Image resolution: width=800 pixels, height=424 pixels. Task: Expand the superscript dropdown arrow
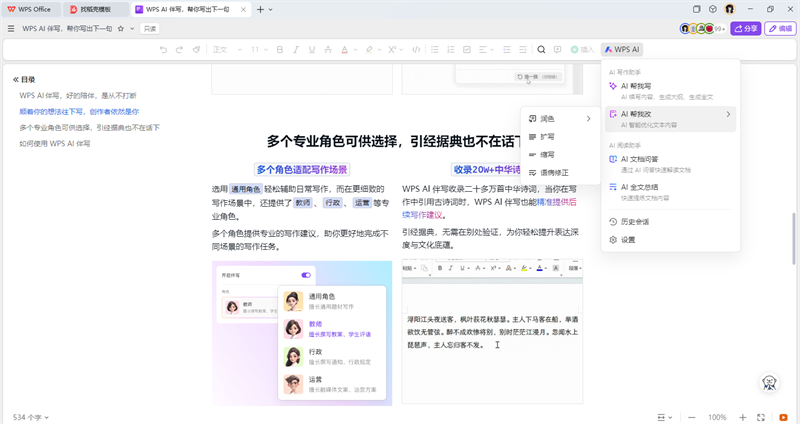click(402, 49)
